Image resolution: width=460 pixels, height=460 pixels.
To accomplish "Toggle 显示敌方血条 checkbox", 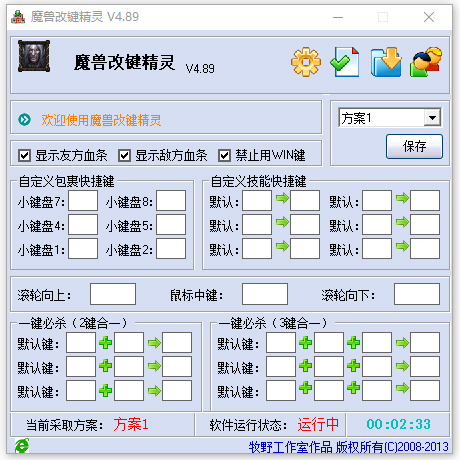I will [124, 155].
